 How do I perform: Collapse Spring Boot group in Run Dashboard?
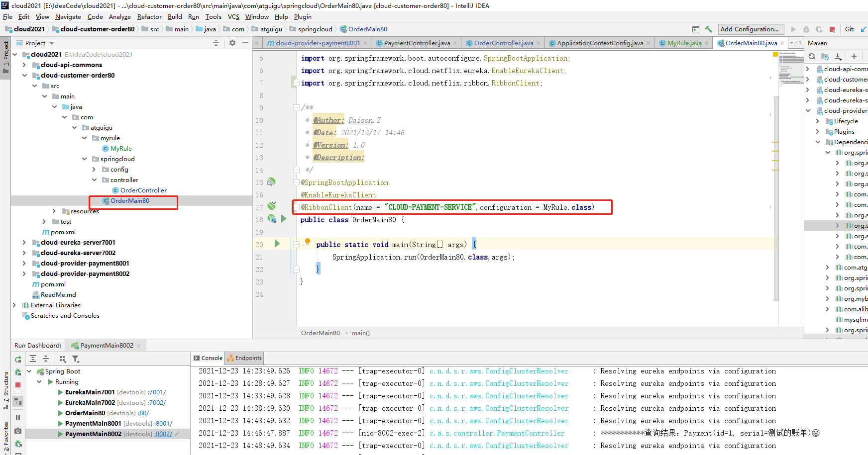click(x=29, y=371)
